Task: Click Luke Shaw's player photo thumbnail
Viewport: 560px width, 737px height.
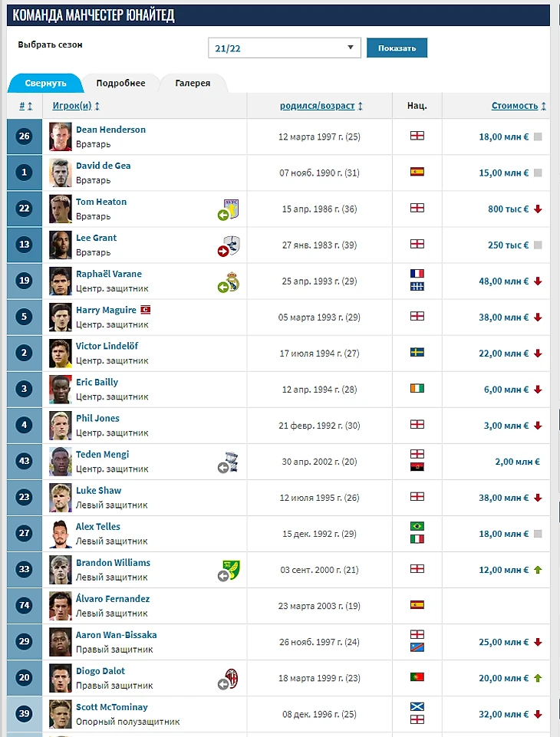Action: tap(61, 497)
